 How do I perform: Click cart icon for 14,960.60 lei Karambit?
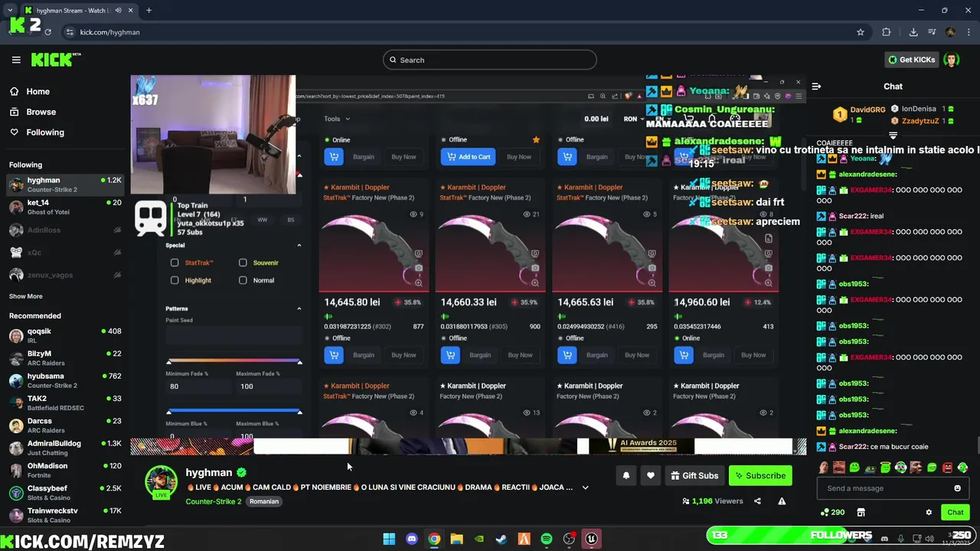684,355
